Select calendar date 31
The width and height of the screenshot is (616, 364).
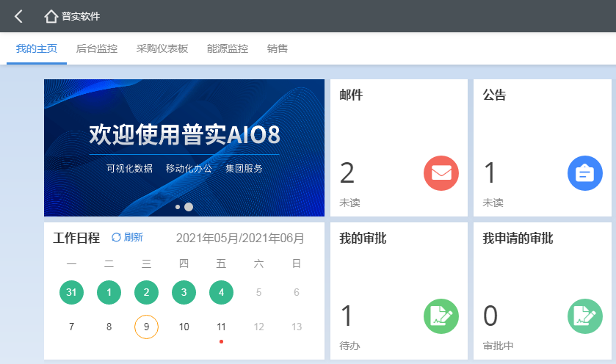71,292
